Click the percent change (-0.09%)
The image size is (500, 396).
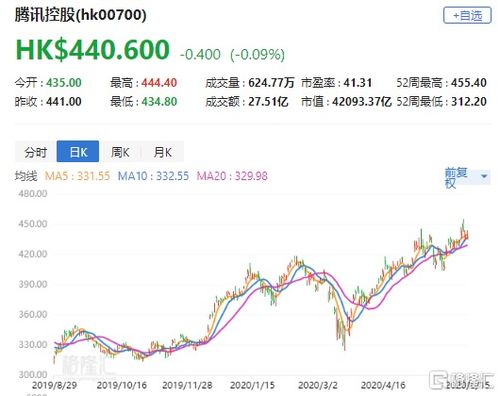point(257,55)
